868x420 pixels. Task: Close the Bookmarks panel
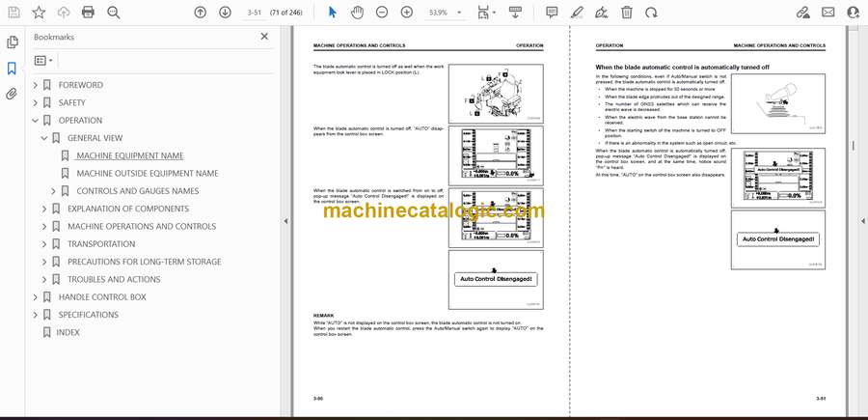264,37
